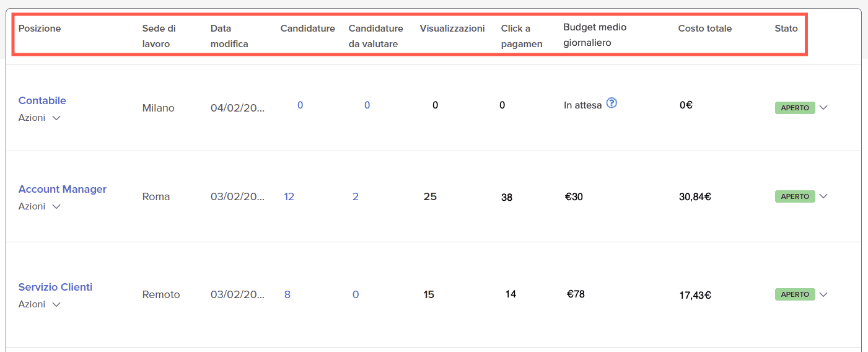The width and height of the screenshot is (868, 352).
Task: Open the Servizio Clienti job position link
Action: (55, 287)
